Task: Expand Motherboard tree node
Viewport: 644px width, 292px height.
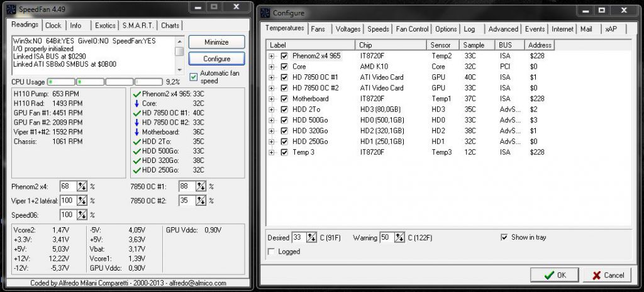Action: (x=272, y=99)
